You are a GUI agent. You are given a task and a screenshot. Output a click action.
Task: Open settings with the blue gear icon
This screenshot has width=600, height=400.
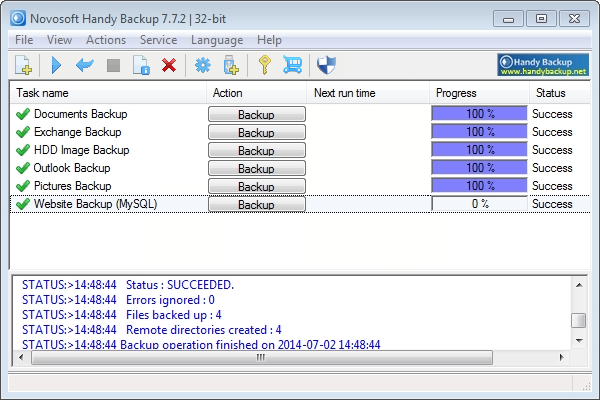point(202,65)
